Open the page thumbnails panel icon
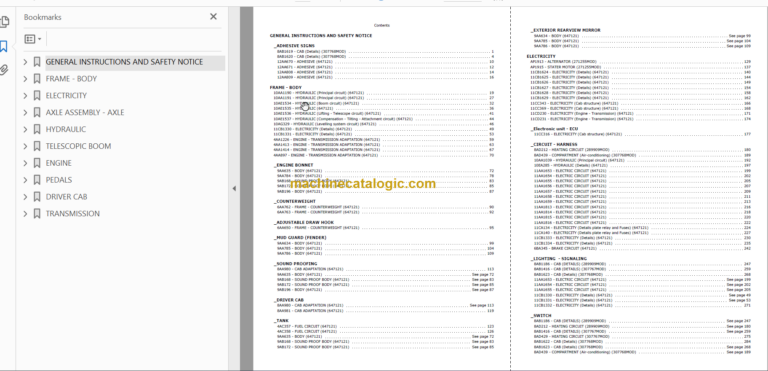 click(4, 22)
